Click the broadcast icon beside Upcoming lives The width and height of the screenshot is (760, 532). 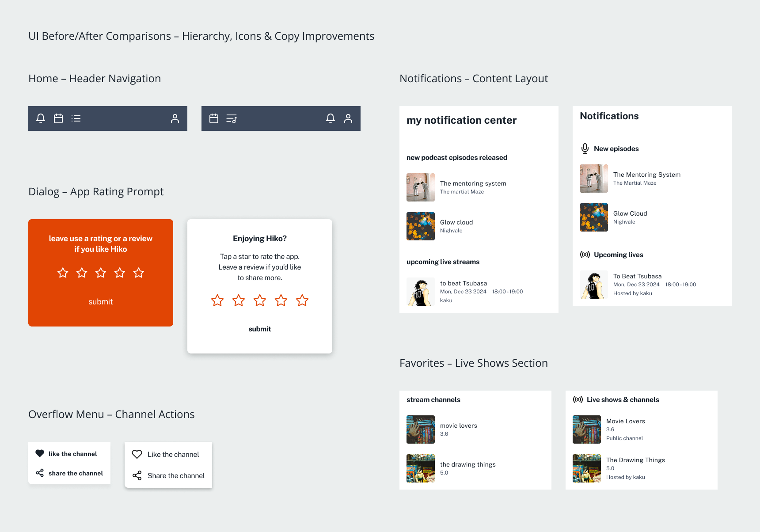click(585, 255)
